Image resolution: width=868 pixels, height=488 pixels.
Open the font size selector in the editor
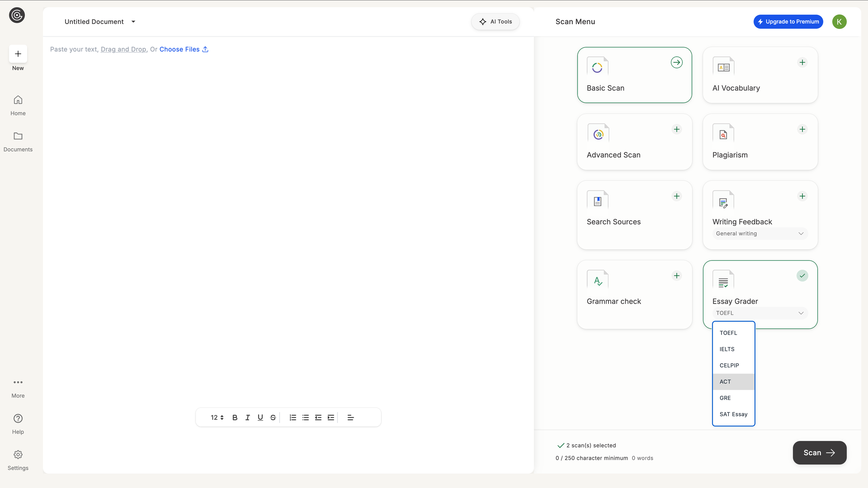[x=217, y=417]
